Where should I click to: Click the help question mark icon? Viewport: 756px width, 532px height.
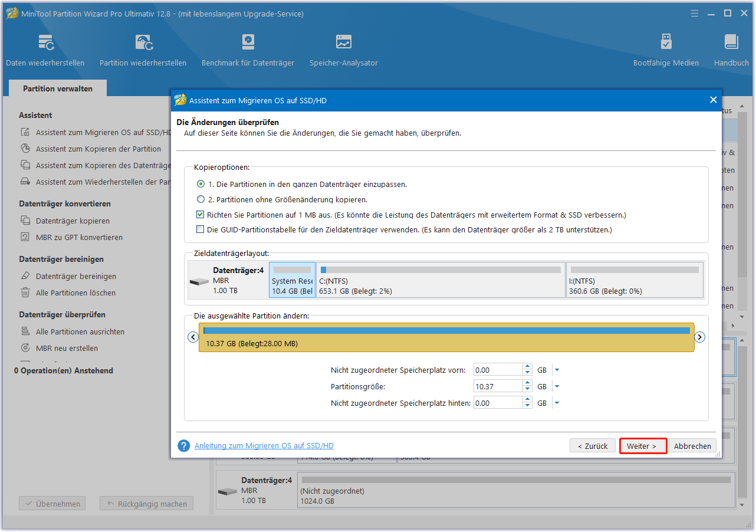(x=184, y=446)
